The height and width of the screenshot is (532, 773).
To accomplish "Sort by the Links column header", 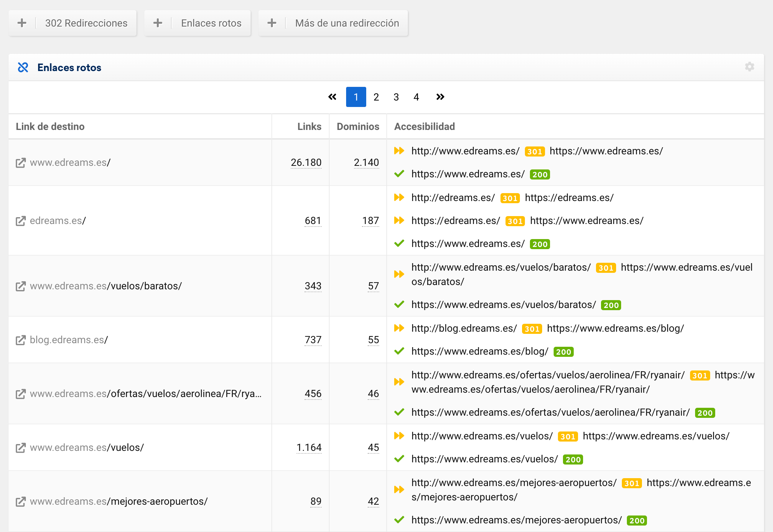I will [x=309, y=126].
